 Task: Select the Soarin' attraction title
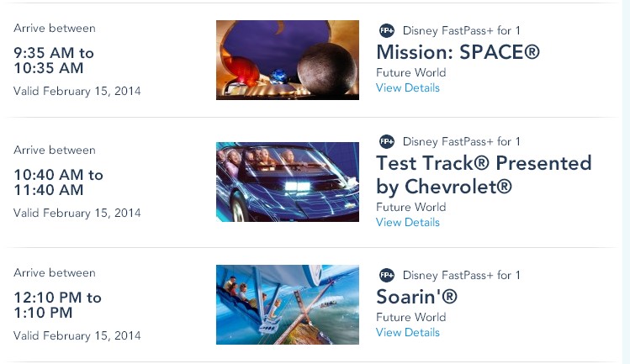[x=417, y=297]
